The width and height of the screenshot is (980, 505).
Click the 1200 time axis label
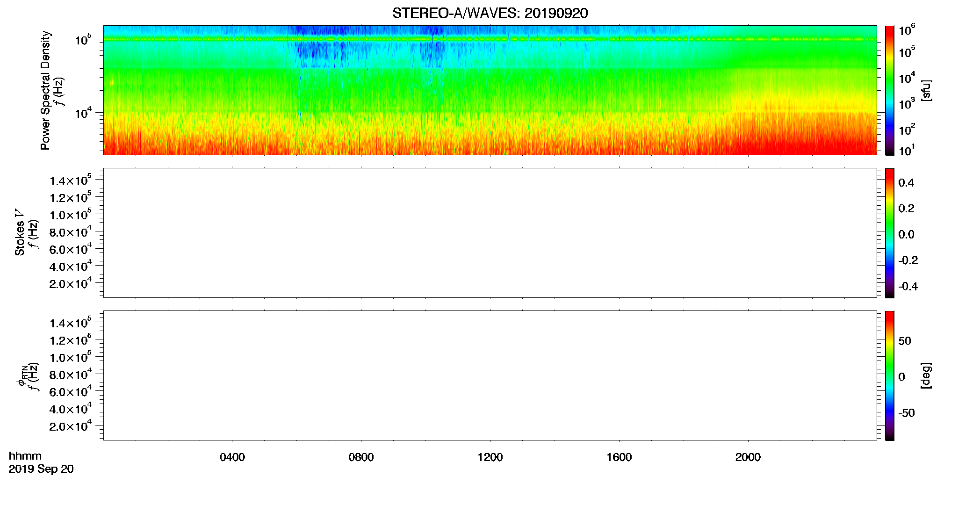coord(490,457)
